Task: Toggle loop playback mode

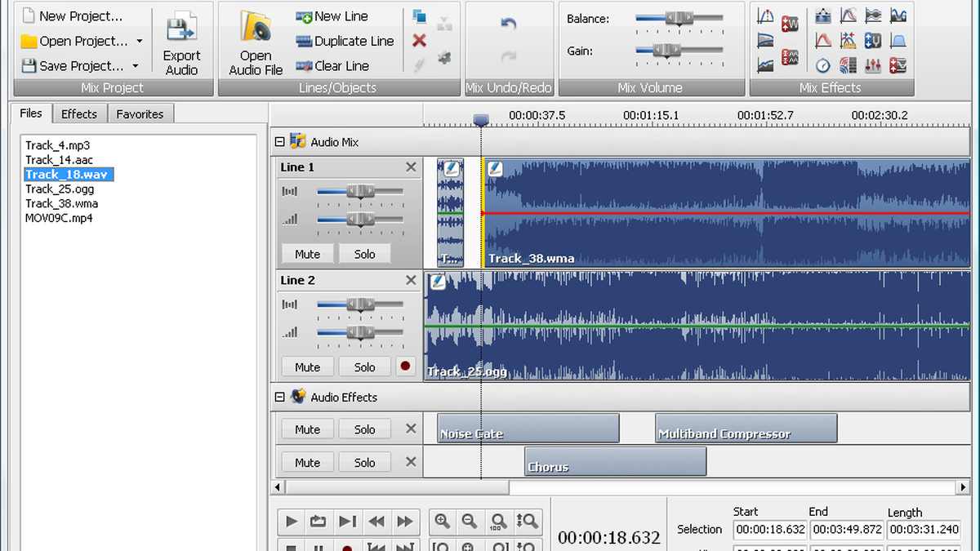Action: point(318,522)
